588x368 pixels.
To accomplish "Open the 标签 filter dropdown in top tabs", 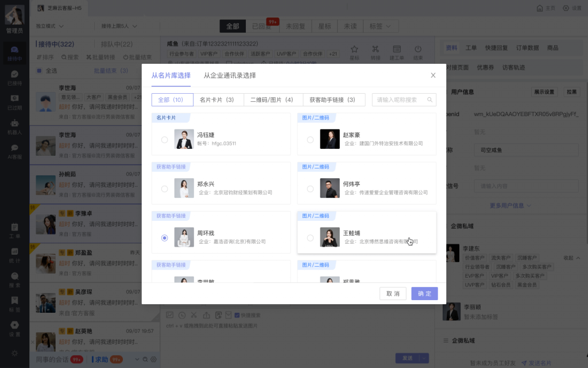I will click(380, 26).
